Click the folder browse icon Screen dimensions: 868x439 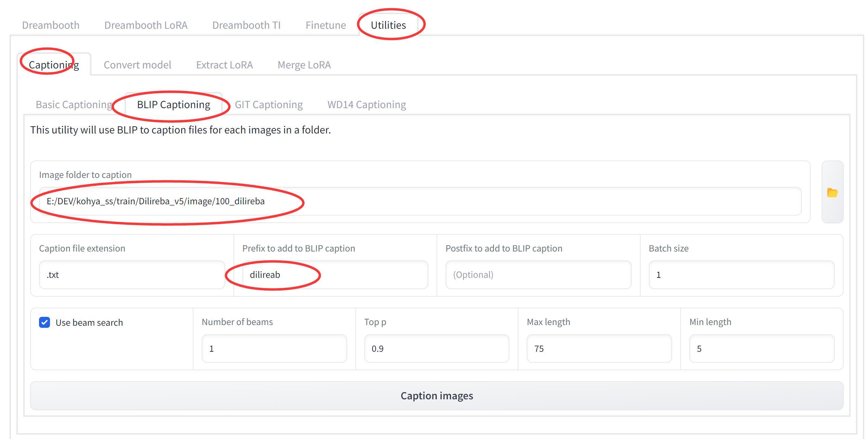[832, 192]
